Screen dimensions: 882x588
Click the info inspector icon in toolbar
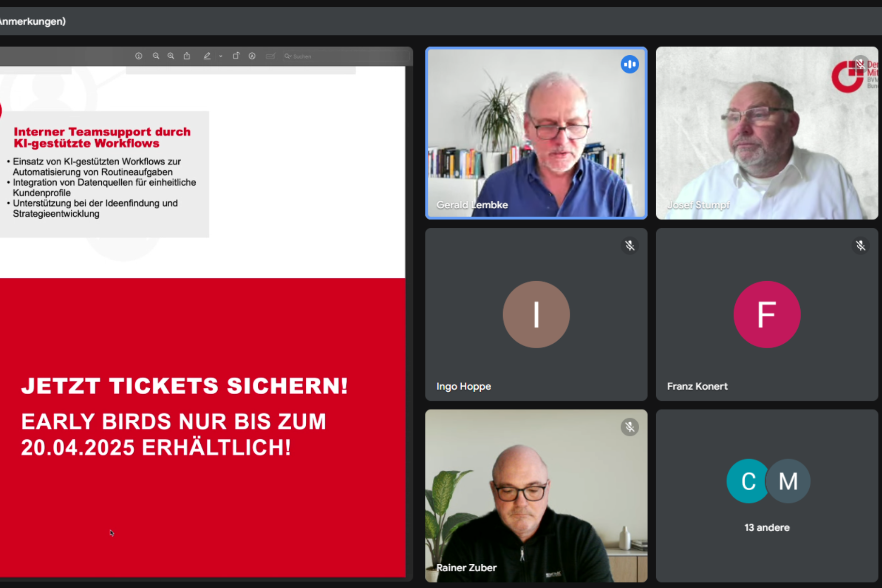coord(139,56)
